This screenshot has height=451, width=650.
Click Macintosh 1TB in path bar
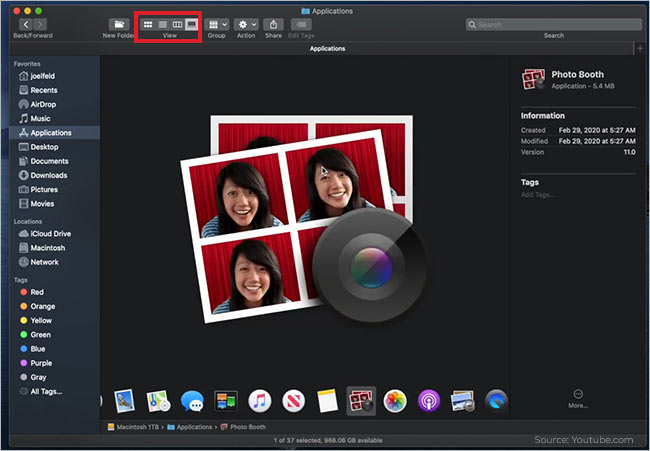133,427
